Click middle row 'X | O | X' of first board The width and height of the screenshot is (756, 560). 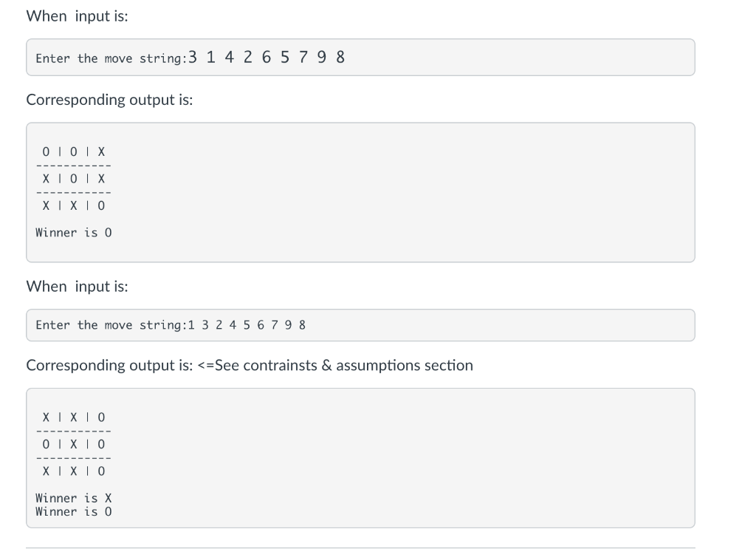pyautogui.click(x=73, y=179)
